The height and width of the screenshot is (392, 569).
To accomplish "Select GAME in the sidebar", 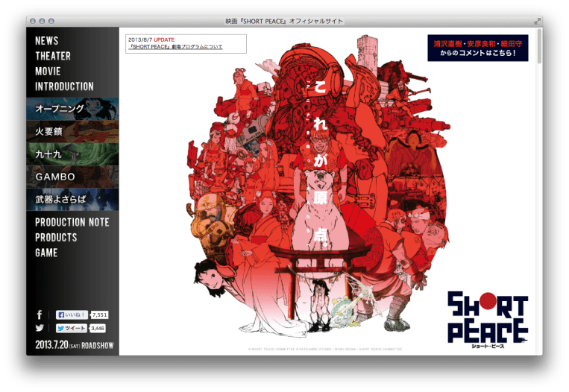I will click(x=46, y=253).
